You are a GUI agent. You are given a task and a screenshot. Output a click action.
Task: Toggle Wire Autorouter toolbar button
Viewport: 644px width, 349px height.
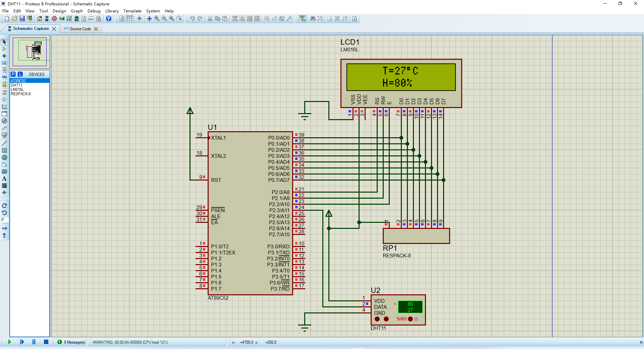pos(303,18)
